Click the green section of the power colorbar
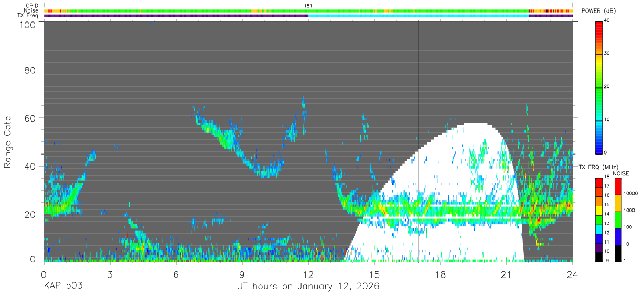The height and width of the screenshot is (297, 644). pyautogui.click(x=599, y=89)
